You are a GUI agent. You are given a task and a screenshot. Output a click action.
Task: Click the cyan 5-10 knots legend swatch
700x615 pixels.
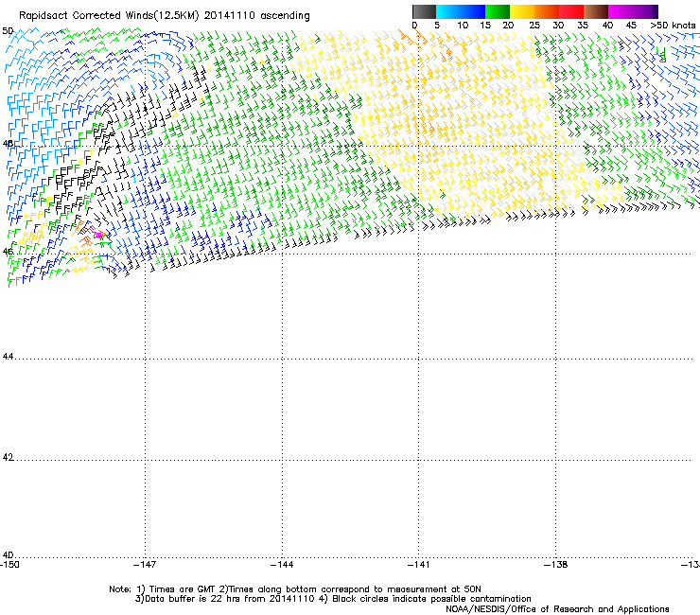click(x=448, y=11)
